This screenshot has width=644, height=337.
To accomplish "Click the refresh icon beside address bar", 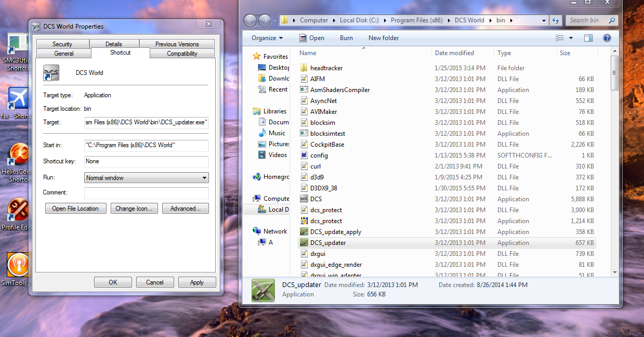I will point(556,20).
